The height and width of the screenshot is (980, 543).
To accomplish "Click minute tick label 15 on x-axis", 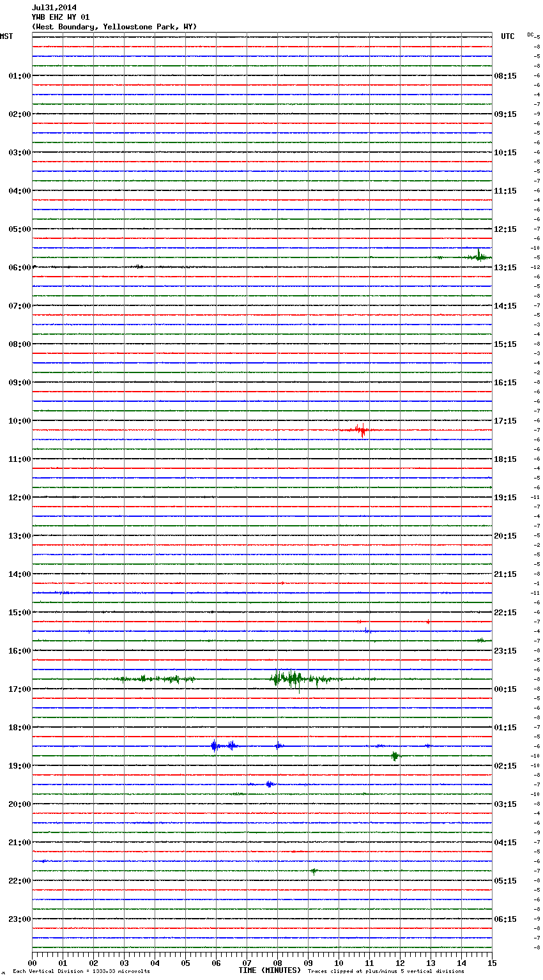I will [x=492, y=963].
